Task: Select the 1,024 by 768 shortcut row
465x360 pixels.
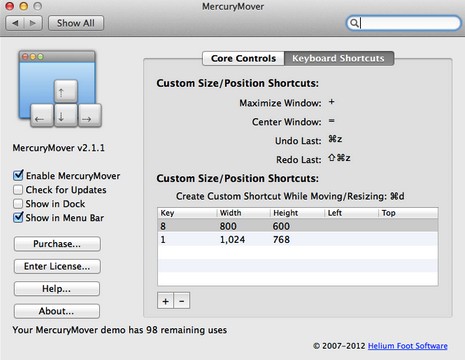Action: 298,239
